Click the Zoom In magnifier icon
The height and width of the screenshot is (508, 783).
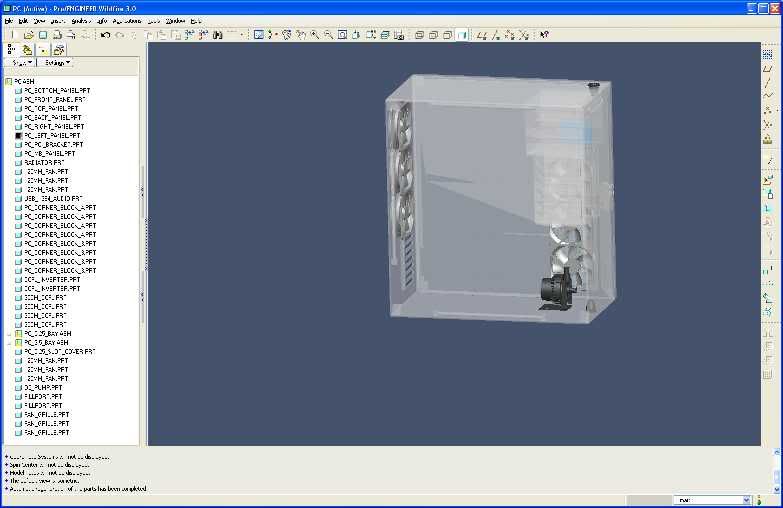[x=314, y=34]
